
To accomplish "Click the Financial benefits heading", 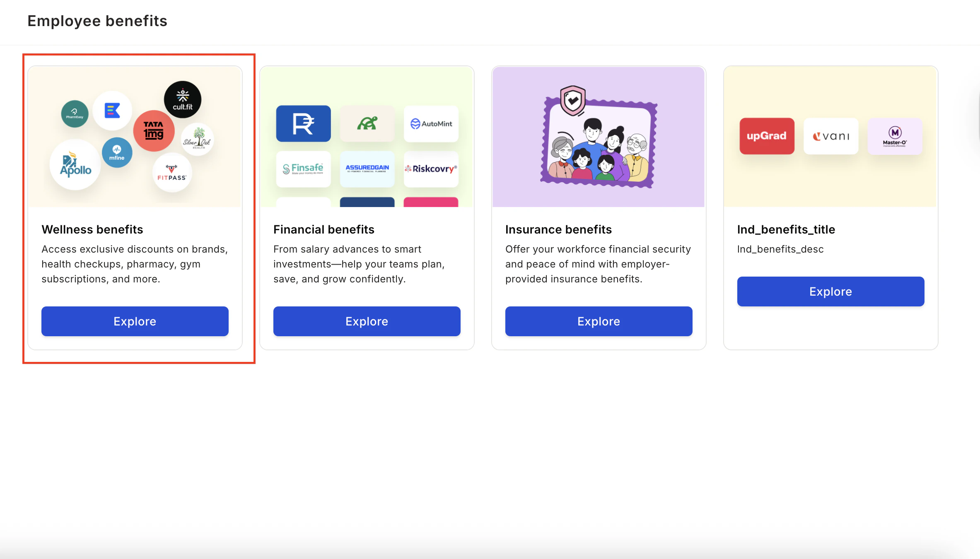I will pyautogui.click(x=324, y=229).
